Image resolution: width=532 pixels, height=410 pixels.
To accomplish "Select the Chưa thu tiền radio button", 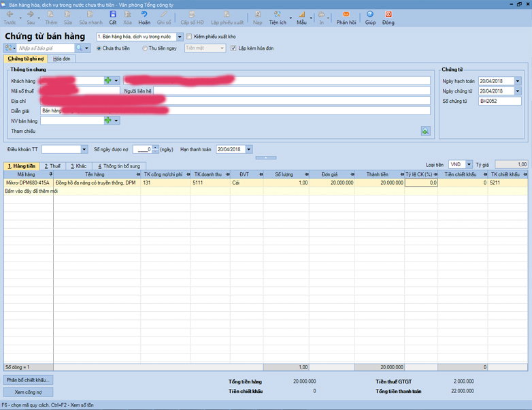I will pyautogui.click(x=99, y=48).
